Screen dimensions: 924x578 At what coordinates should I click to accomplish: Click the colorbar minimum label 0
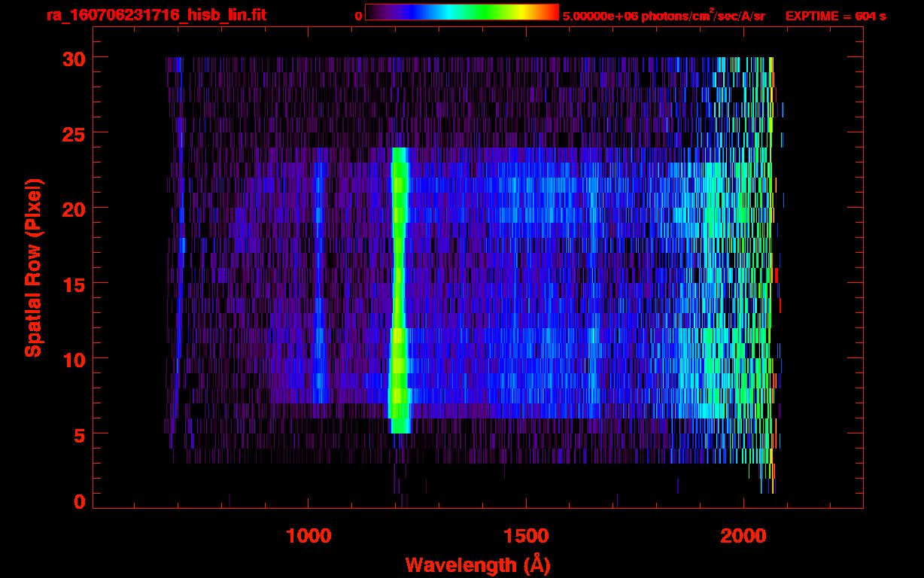359,16
